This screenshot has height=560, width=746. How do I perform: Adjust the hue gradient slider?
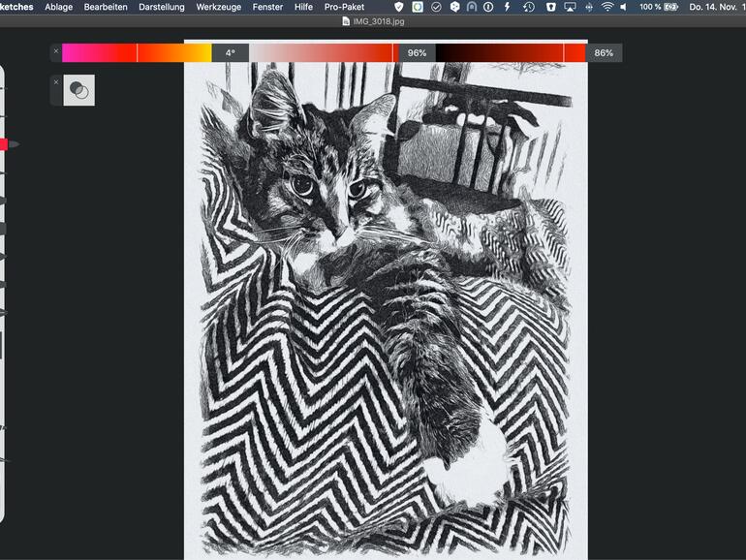pyautogui.click(x=137, y=53)
